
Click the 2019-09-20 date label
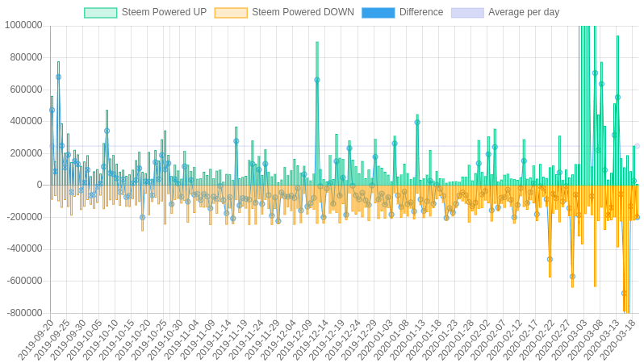coord(36,340)
